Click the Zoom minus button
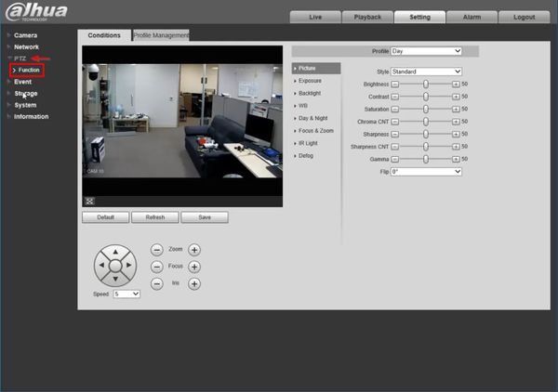558x392 pixels. point(156,250)
